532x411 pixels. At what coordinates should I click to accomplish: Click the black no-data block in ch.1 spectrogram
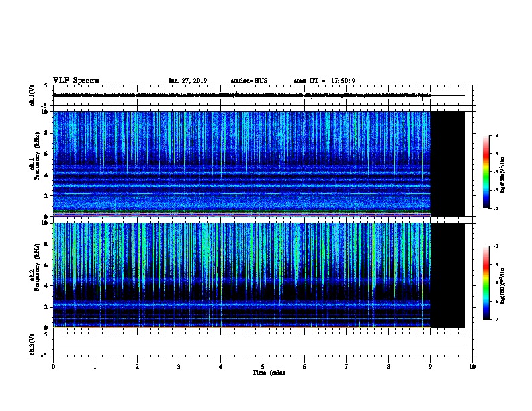tap(448, 164)
